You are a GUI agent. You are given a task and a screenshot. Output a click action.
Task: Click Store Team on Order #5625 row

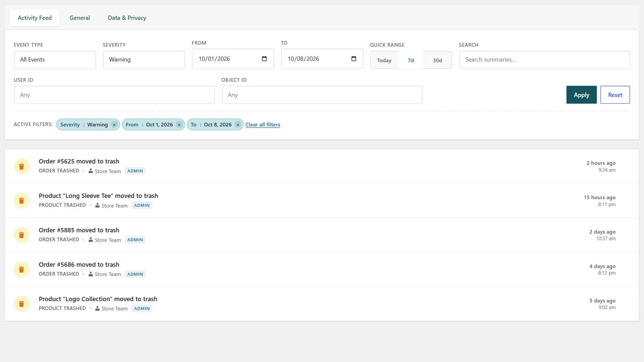pyautogui.click(x=108, y=171)
